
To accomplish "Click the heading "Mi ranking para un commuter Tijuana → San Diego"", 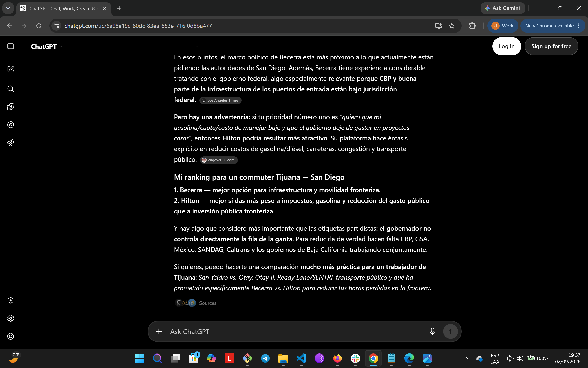I will pos(259,177).
